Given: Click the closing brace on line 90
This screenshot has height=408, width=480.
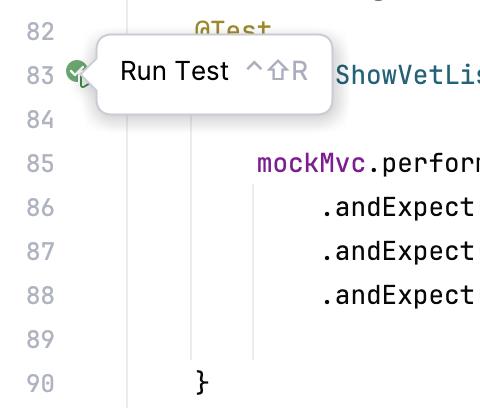Looking at the screenshot, I should tap(202, 383).
